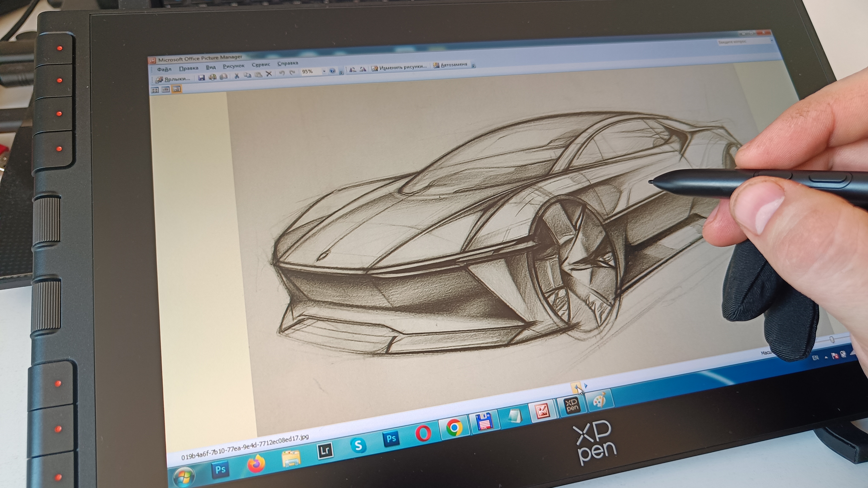The image size is (868, 488).
Task: Click the Rotate right icon
Action: (x=363, y=69)
